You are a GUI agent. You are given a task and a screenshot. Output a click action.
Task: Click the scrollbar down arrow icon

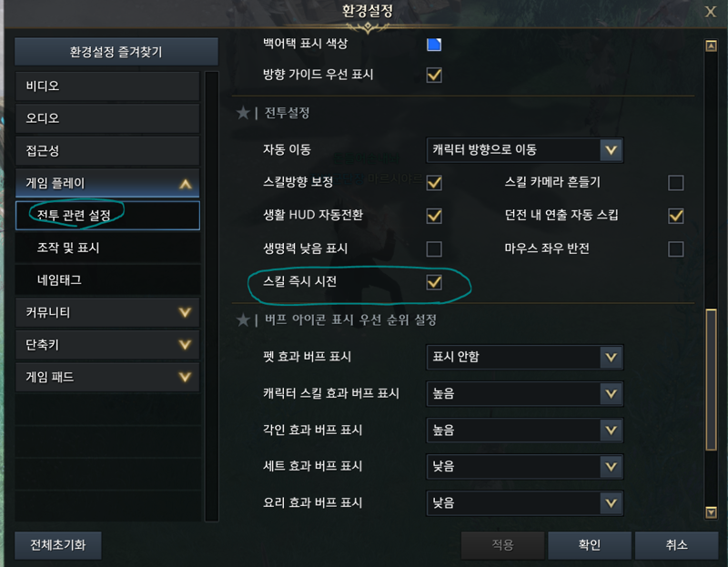(711, 512)
